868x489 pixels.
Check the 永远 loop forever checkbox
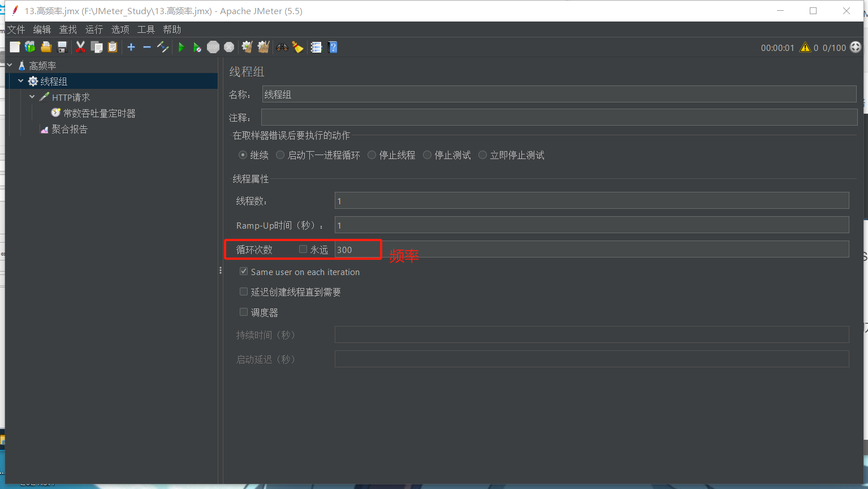[303, 249]
